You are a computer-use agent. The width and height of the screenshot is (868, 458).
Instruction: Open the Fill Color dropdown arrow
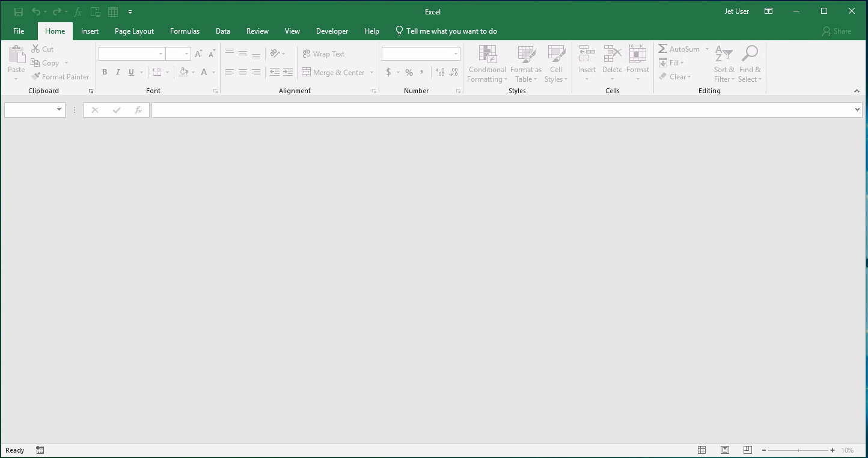[192, 72]
